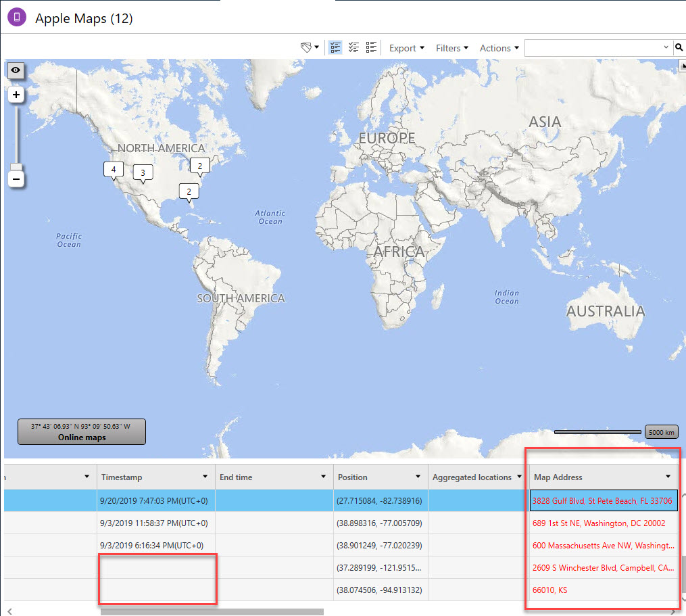This screenshot has height=616, width=686.
Task: Open the Export menu
Action: point(406,48)
